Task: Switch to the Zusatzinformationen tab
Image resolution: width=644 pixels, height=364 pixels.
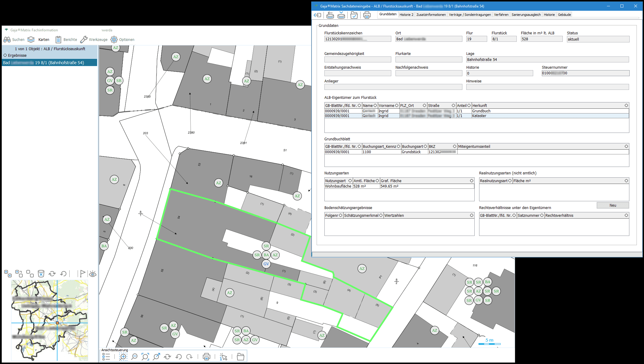Action: point(431,15)
